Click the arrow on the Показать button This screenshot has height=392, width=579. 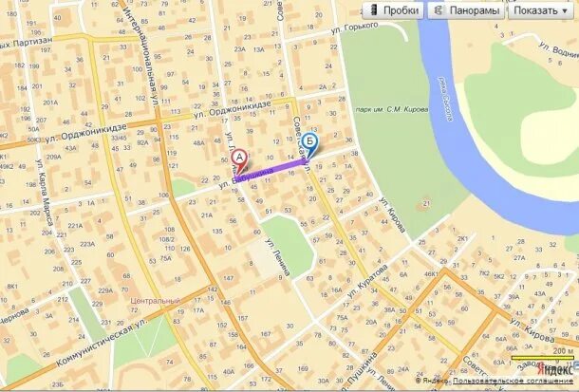click(x=565, y=11)
